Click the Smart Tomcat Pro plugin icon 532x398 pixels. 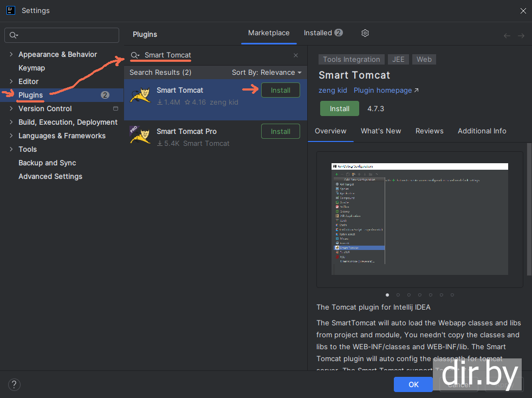tap(140, 135)
